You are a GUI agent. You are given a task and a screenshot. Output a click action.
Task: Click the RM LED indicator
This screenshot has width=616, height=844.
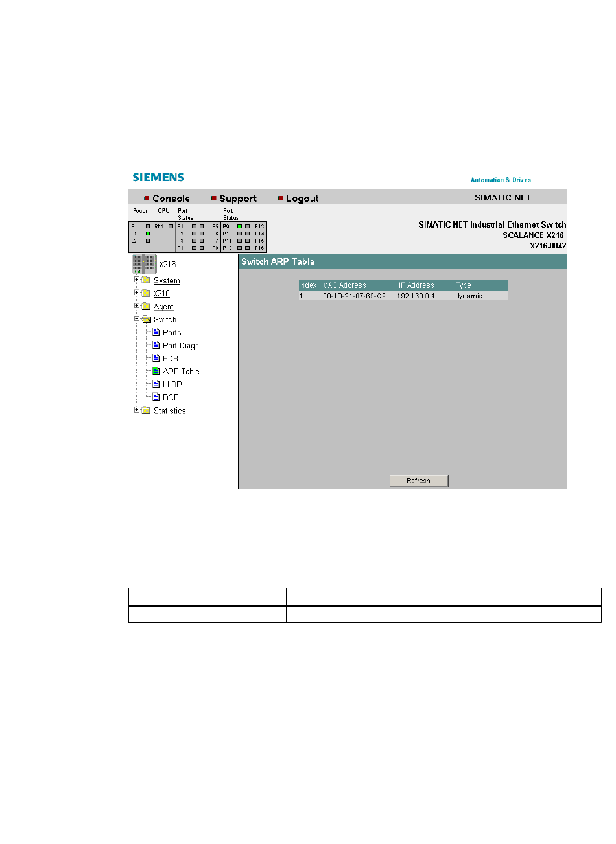coord(171,226)
